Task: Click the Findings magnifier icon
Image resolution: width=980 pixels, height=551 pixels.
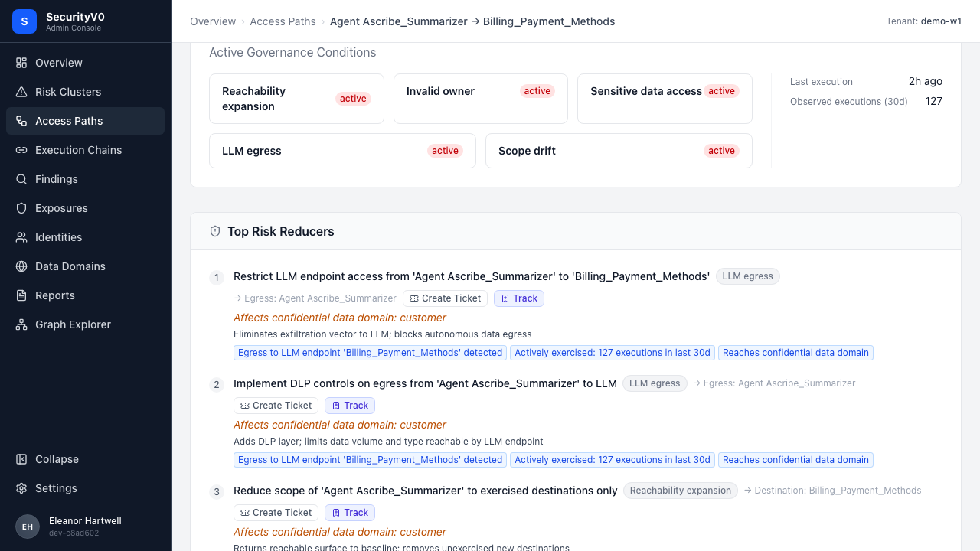Action: pos(21,179)
